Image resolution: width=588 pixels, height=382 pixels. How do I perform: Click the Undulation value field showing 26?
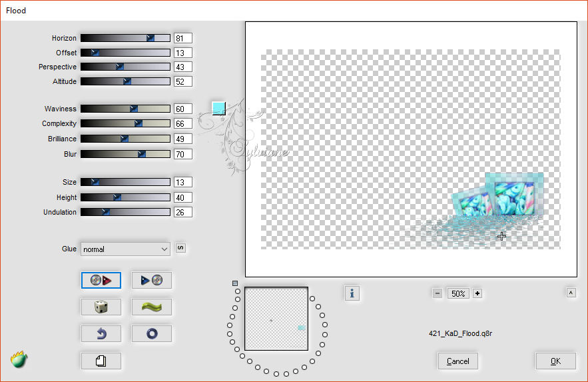(x=183, y=212)
